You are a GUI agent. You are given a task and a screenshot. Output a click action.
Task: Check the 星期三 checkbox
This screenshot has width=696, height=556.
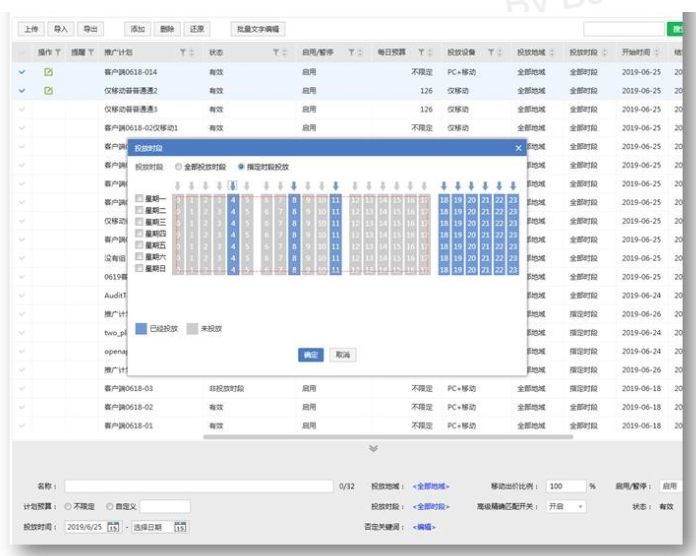tap(139, 221)
